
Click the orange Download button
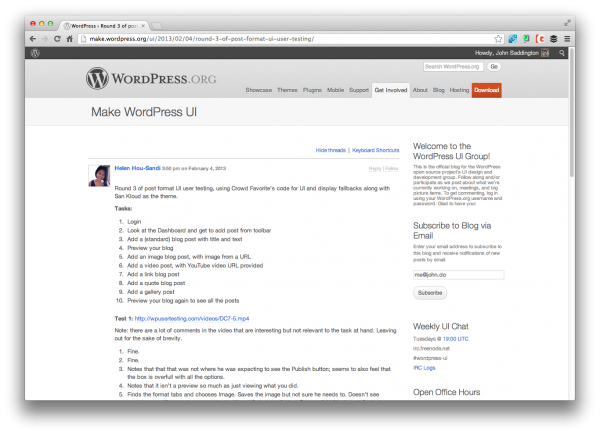point(487,90)
